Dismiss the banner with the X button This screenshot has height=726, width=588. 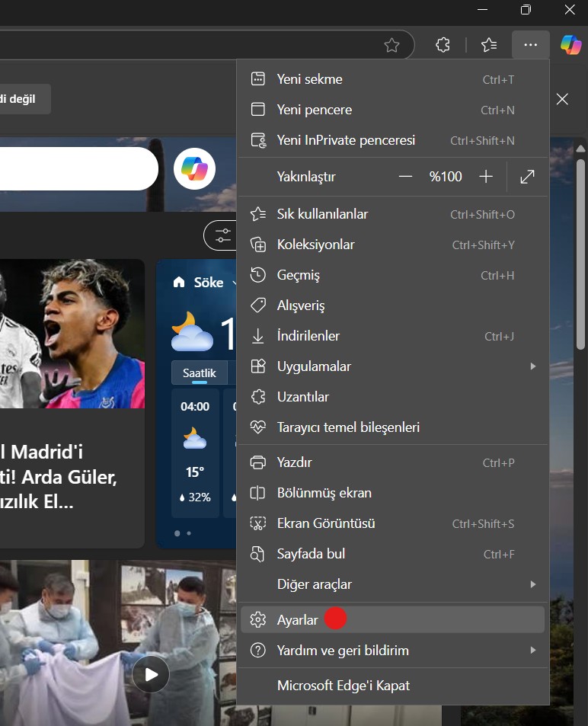pos(562,99)
